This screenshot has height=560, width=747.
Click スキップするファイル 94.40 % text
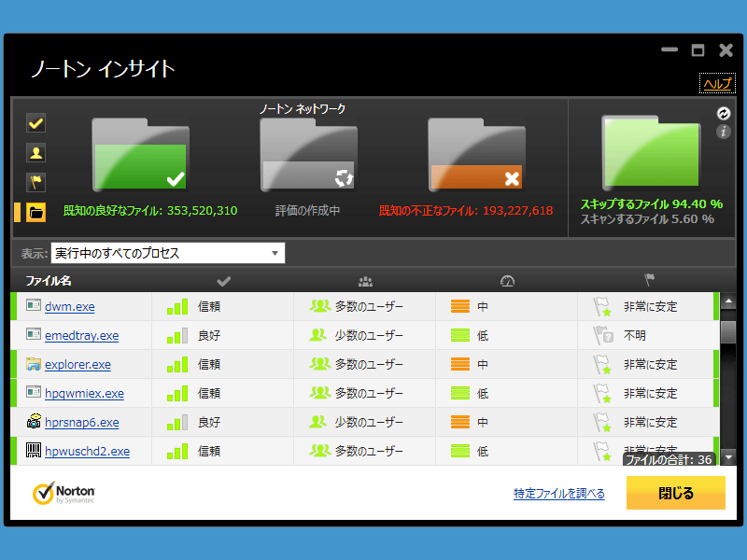click(x=651, y=203)
